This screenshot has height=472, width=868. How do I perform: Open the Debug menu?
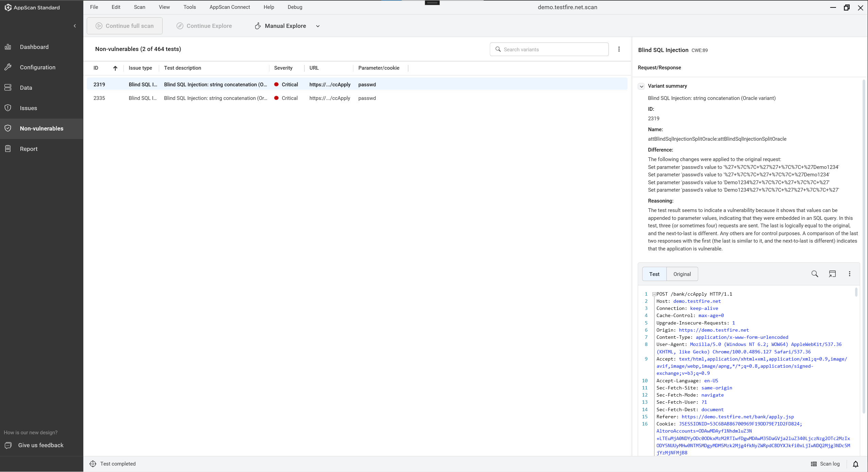294,7
